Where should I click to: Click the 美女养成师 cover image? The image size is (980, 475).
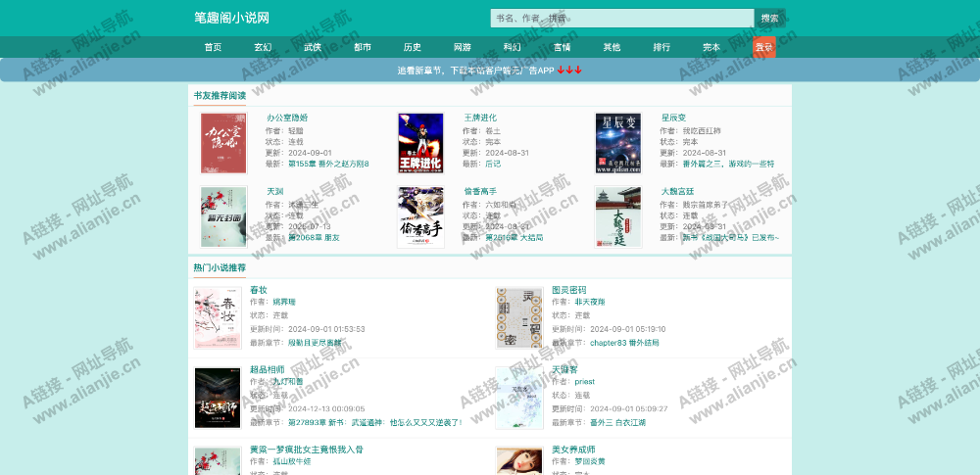click(x=519, y=461)
